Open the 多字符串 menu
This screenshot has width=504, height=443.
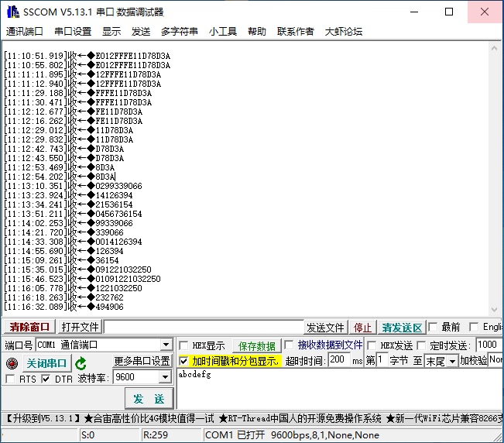pos(180,32)
